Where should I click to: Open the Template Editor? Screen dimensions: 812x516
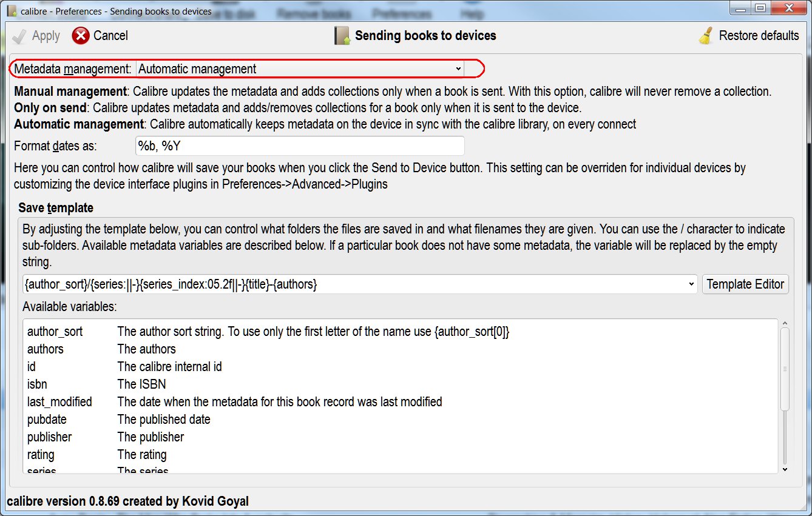coord(745,284)
